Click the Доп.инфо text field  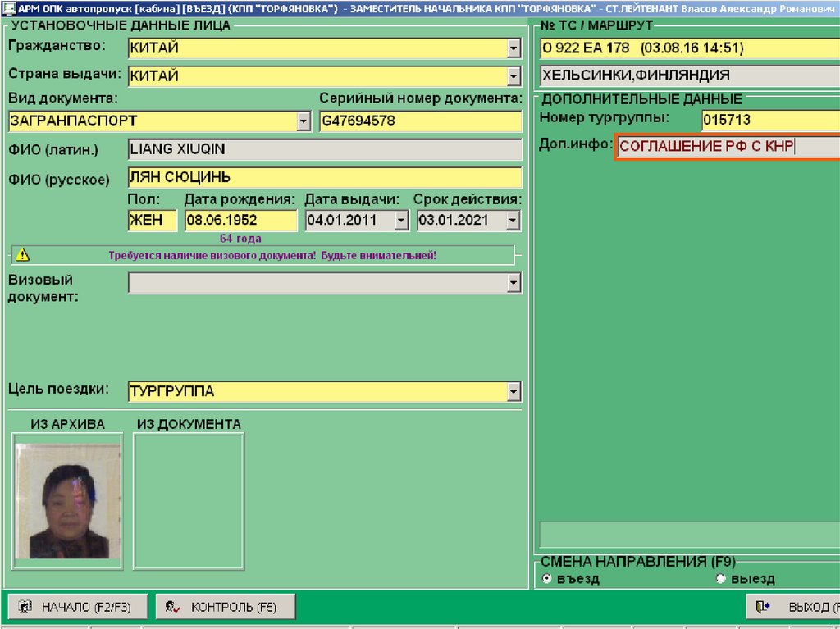(x=726, y=148)
